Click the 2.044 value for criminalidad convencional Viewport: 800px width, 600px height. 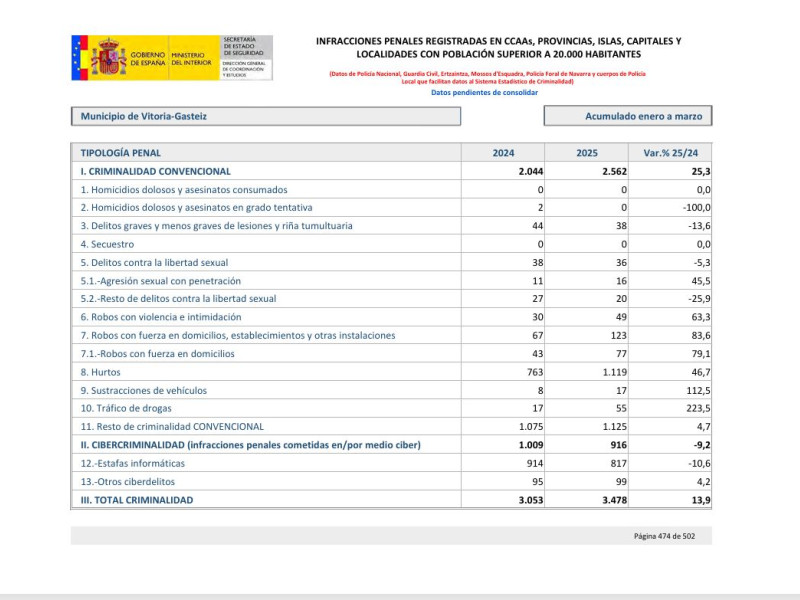click(531, 171)
